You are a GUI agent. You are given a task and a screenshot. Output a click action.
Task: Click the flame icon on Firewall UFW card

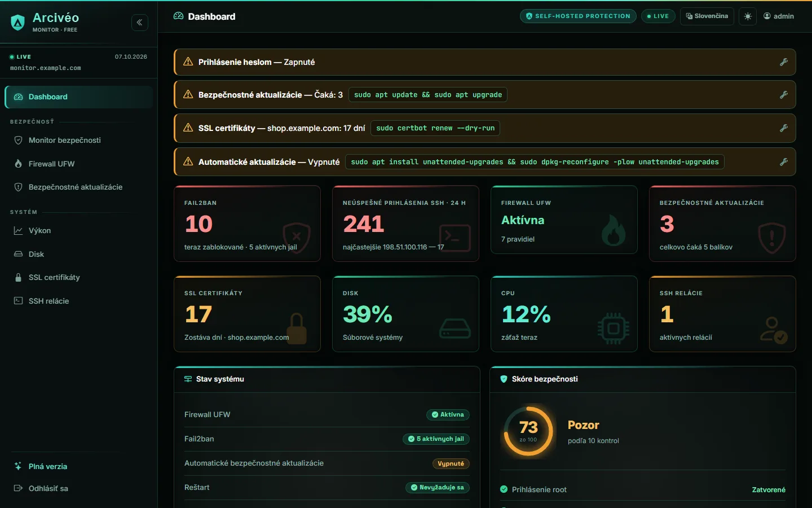[x=613, y=230]
